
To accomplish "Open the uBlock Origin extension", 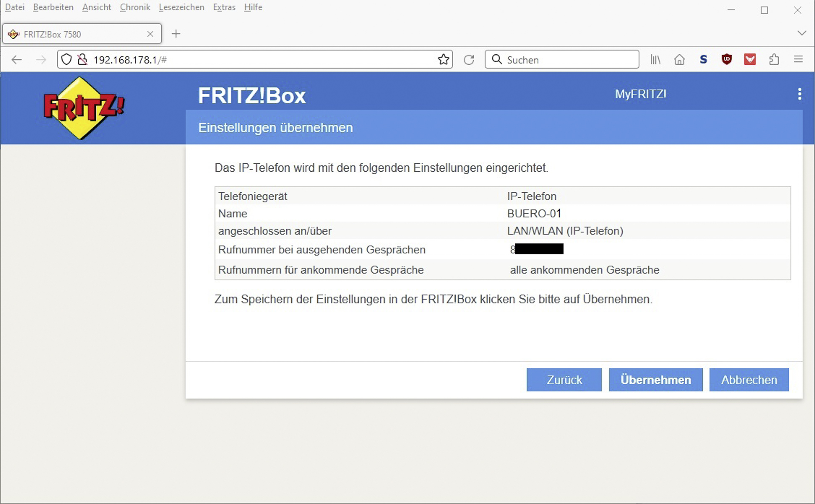I will tap(726, 60).
